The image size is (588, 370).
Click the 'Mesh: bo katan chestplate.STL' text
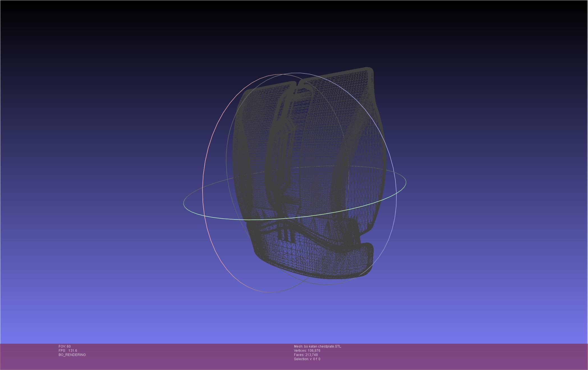click(x=318, y=346)
